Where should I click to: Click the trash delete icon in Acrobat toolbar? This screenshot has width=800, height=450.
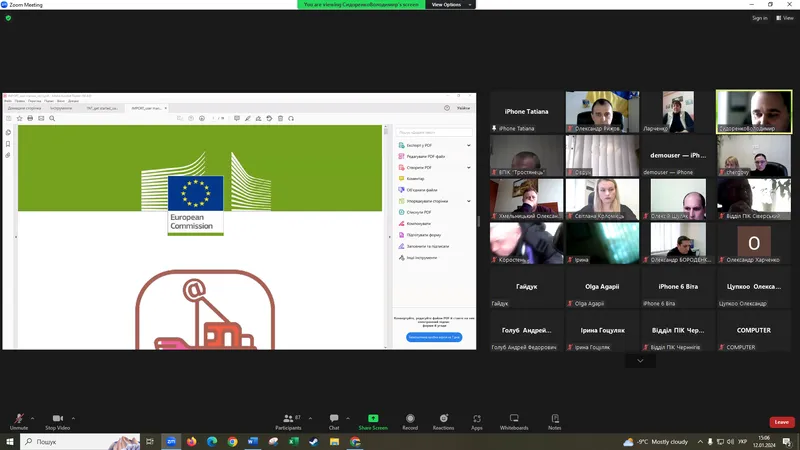[280, 118]
